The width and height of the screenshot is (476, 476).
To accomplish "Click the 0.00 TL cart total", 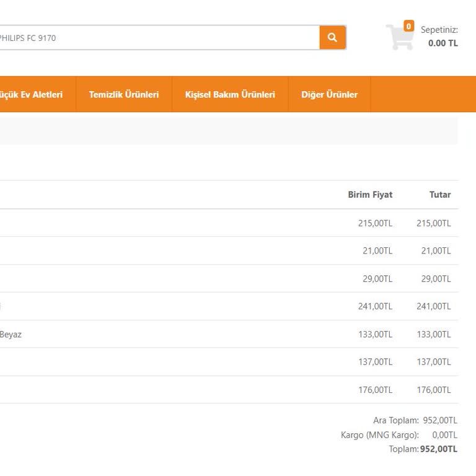I will (443, 43).
